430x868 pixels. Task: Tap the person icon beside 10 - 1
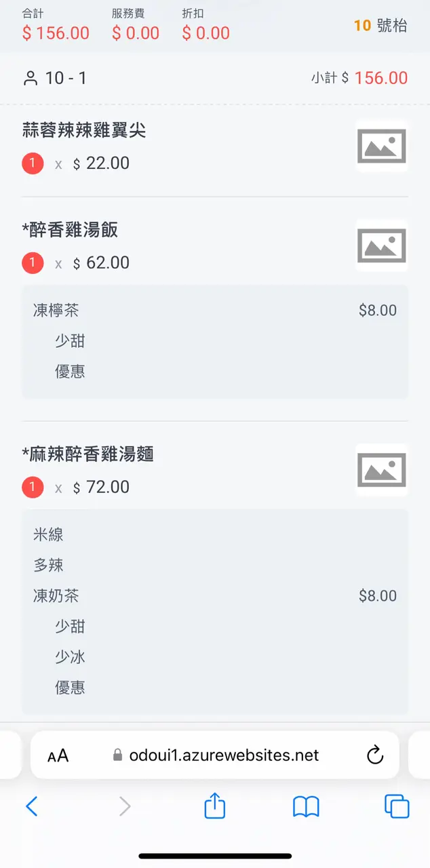tap(31, 78)
